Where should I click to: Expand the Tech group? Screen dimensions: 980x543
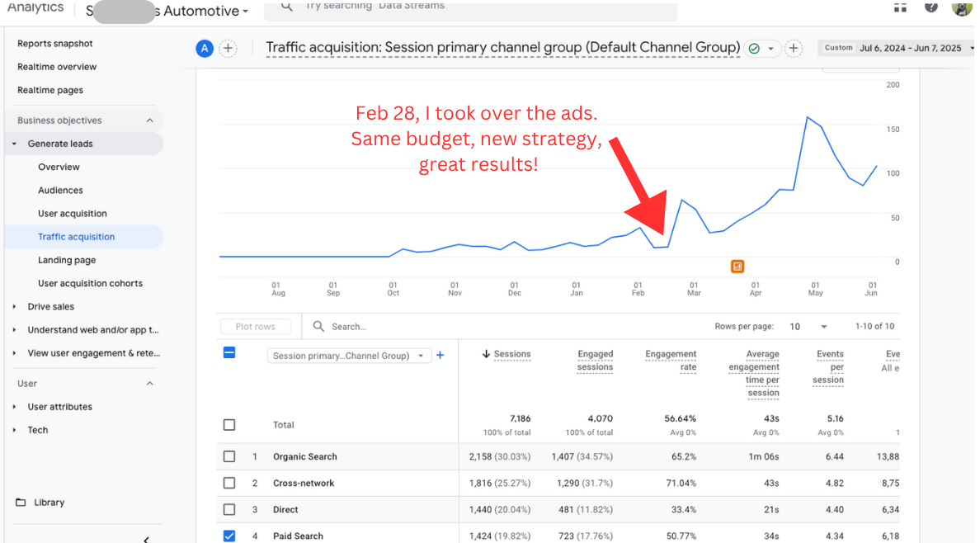[14, 430]
